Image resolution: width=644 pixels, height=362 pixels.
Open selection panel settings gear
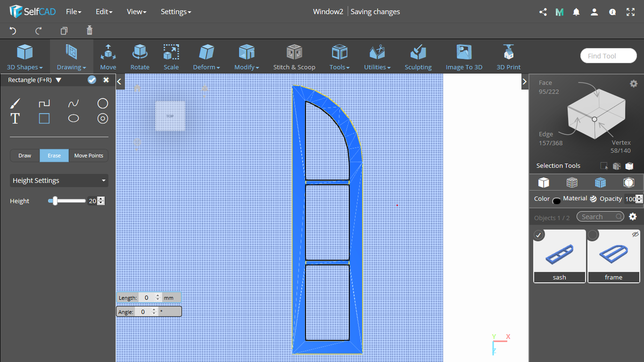tap(634, 83)
